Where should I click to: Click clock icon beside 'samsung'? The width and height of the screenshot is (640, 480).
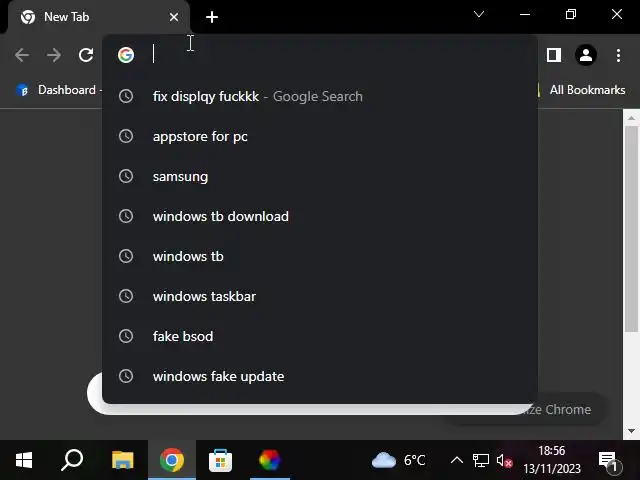coord(126,176)
